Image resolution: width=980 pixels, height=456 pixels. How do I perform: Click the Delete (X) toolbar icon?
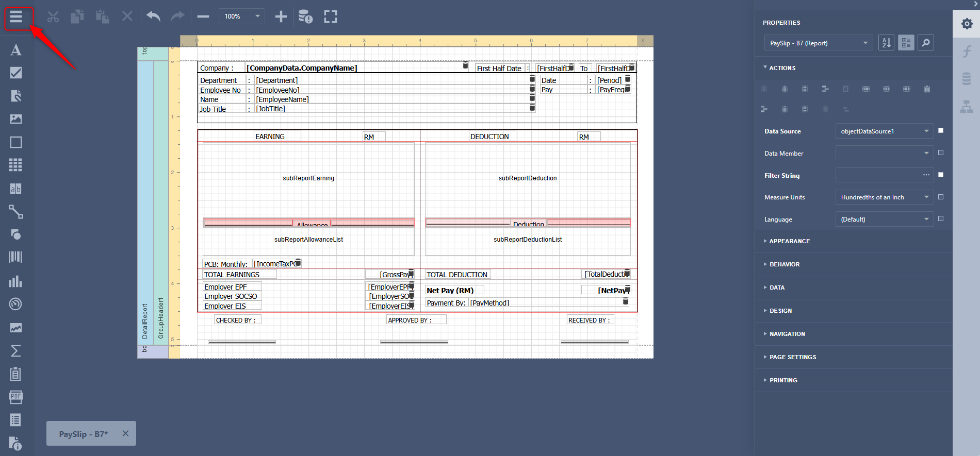(x=127, y=16)
